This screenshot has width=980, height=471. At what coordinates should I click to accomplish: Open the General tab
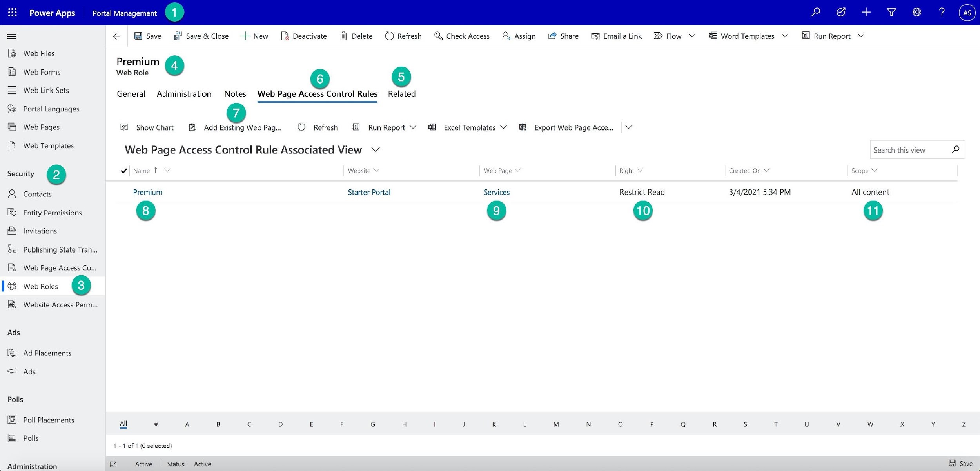[x=131, y=94]
